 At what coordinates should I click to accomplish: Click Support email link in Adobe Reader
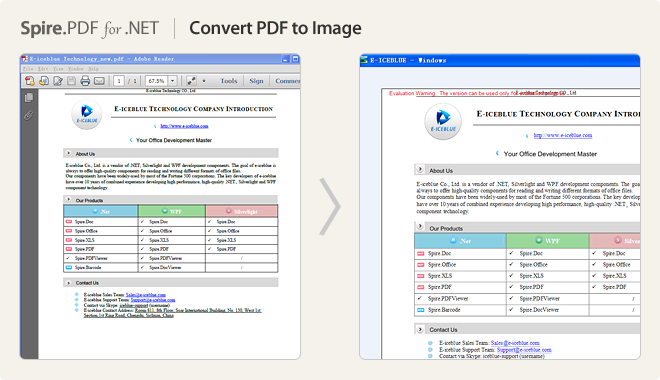pyautogui.click(x=153, y=300)
